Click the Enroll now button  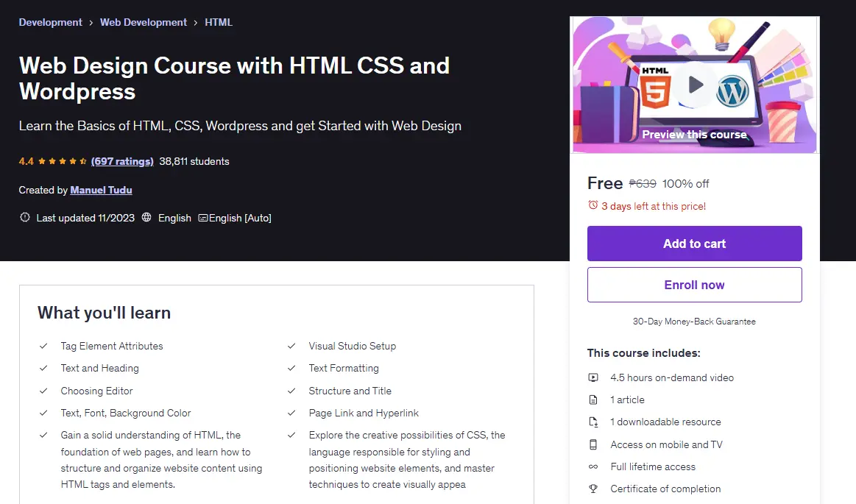tap(694, 285)
